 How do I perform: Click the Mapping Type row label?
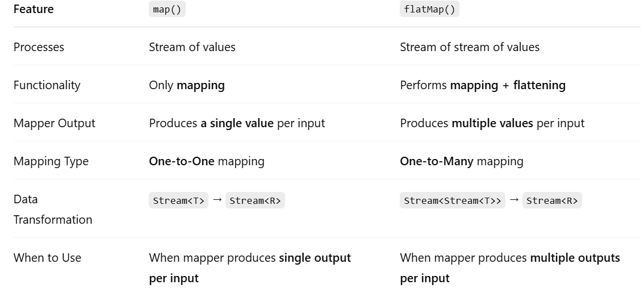click(x=51, y=161)
